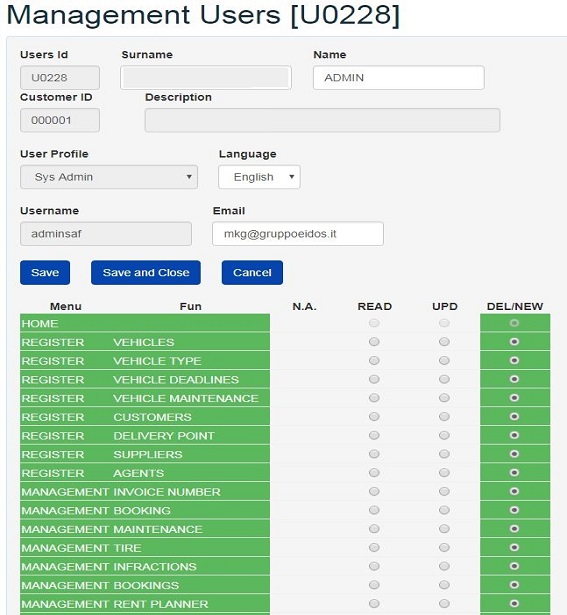Click the Save and Close button
This screenshot has height=615, width=567.
point(145,273)
